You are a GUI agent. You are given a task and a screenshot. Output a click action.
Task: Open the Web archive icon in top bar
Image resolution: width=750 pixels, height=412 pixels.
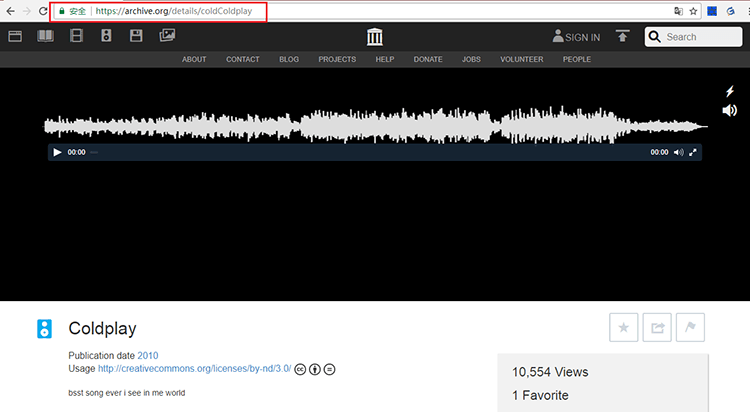[15, 36]
